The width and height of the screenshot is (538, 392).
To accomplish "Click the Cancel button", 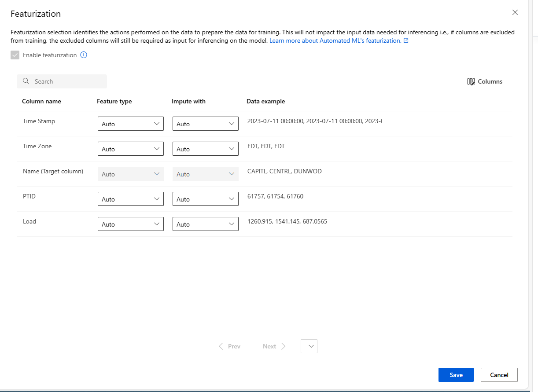I will pos(499,375).
